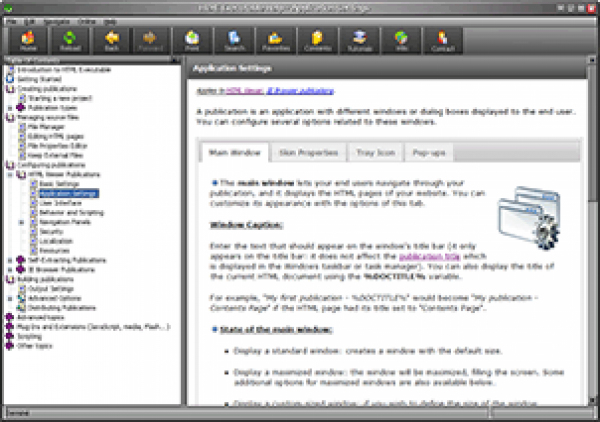The width and height of the screenshot is (600, 422).
Task: Select the Configuring publications topic
Action: click(51, 165)
